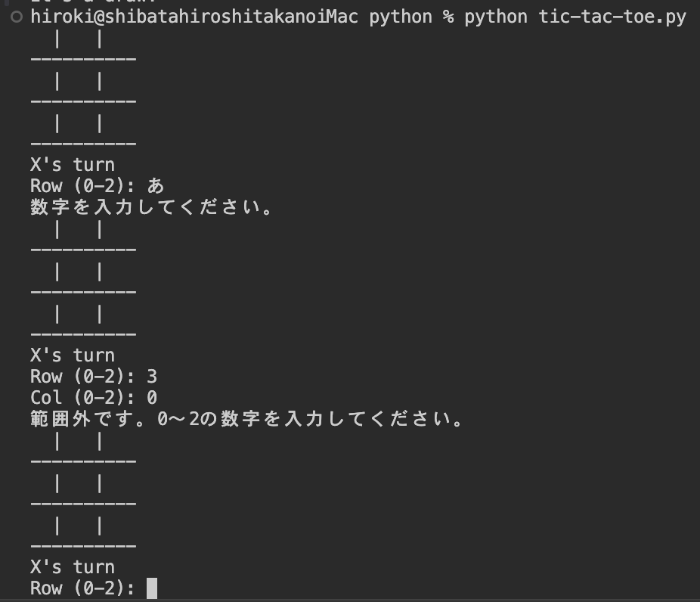Click the center cell of the topmost board
This screenshot has height=602, width=700.
coord(78,81)
